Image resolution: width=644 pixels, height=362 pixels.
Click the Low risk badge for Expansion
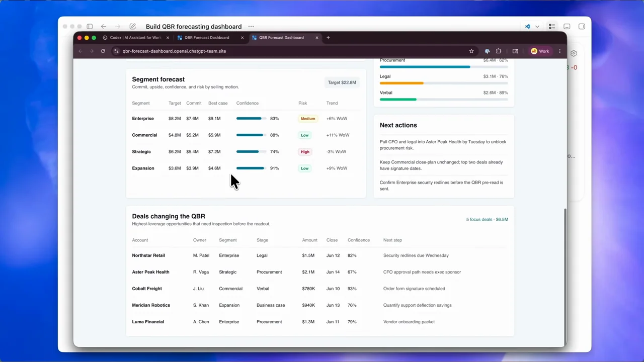pos(304,168)
